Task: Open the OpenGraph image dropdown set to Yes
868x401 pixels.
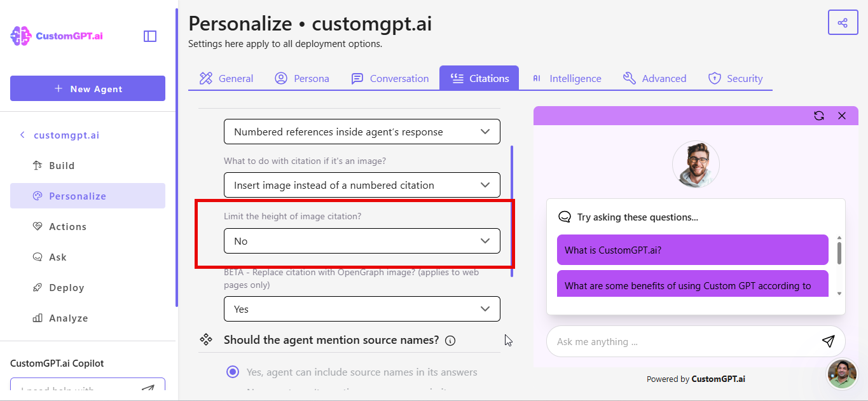Action: click(362, 309)
